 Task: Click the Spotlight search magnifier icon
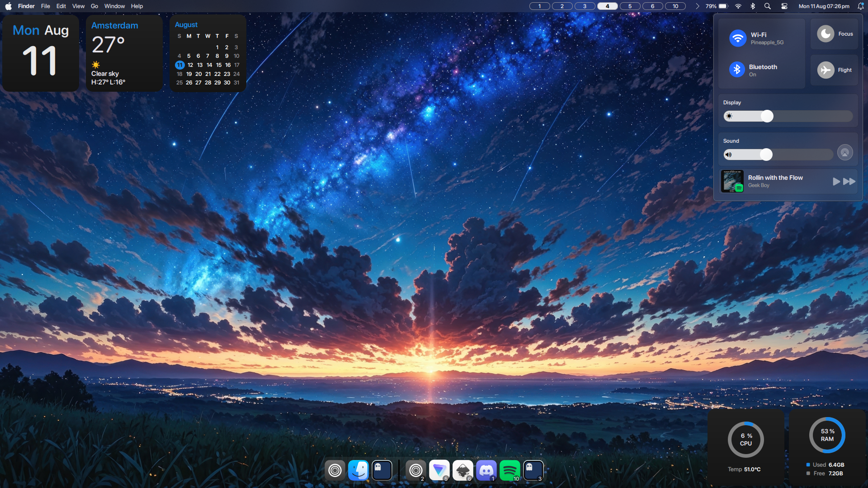click(x=768, y=6)
